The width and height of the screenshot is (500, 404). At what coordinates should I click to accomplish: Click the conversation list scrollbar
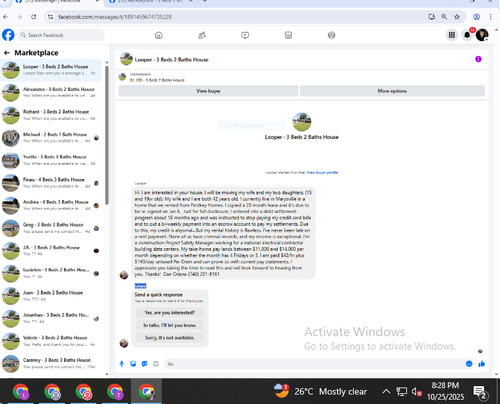pos(107,135)
